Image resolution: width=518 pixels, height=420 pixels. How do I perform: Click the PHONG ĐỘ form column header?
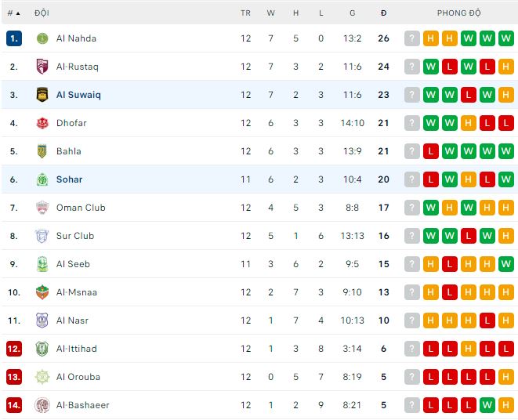[x=459, y=13]
